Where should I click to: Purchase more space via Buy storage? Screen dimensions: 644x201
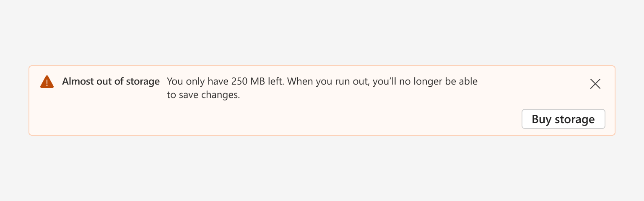tap(563, 119)
